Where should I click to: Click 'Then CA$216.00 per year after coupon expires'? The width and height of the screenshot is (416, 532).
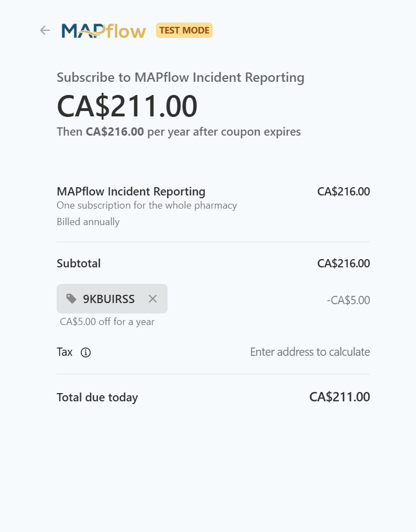pos(179,132)
